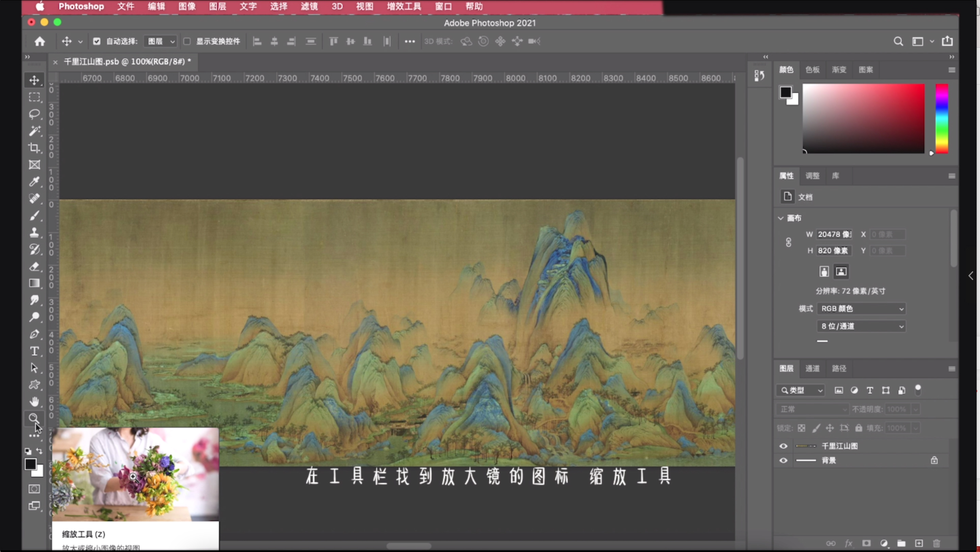Viewport: 980px width, 552px height.
Task: Swap foreground and background colors arrow
Action: [x=39, y=451]
